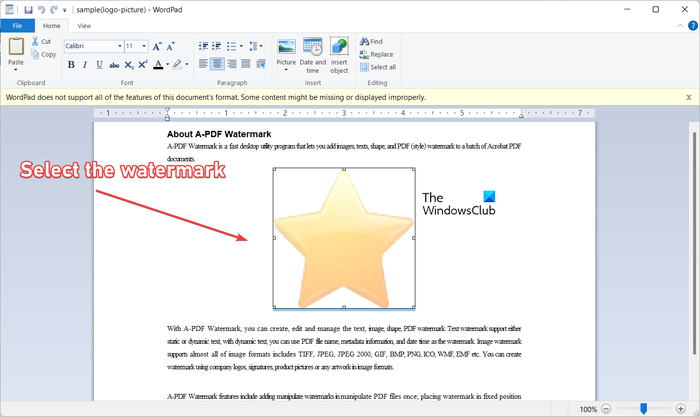This screenshot has height=417, width=700.
Task: Toggle bold formatting
Action: click(71, 65)
